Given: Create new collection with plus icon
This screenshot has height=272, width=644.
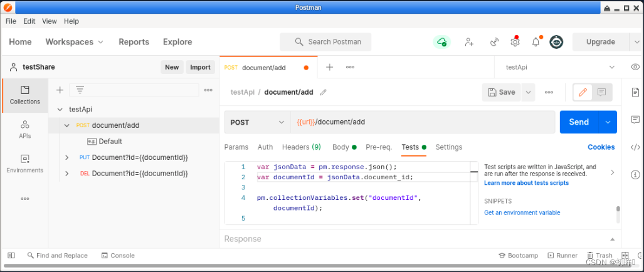Looking at the screenshot, I should point(60,90).
